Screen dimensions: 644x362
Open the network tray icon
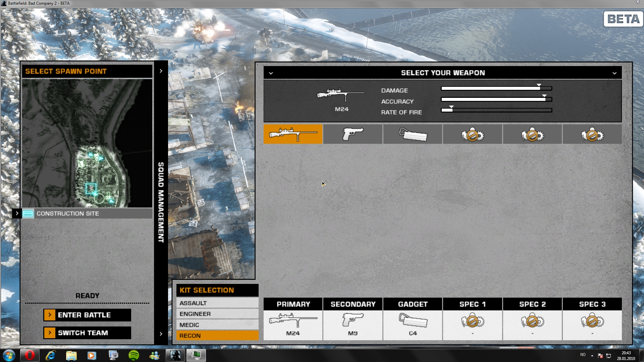tap(608, 356)
